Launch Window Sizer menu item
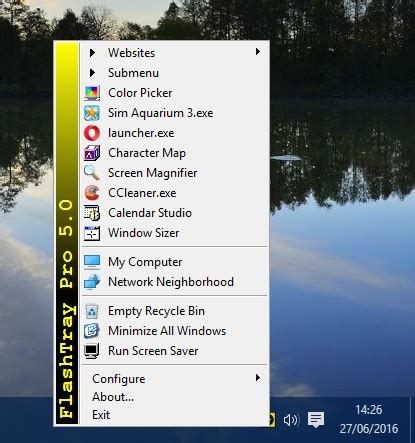Viewport: 415px width, 443px height. click(175, 233)
